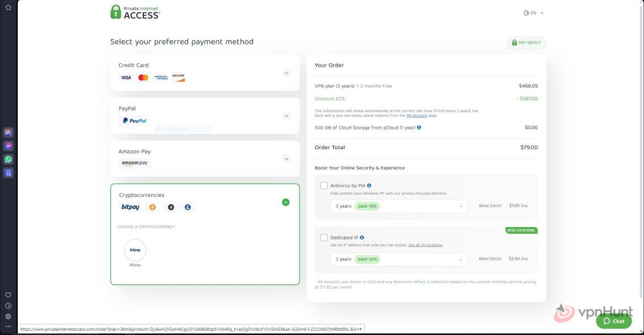Click the star bookmarks icon in browser sidebar
Screen dimensions: 644x335
(8, 8)
